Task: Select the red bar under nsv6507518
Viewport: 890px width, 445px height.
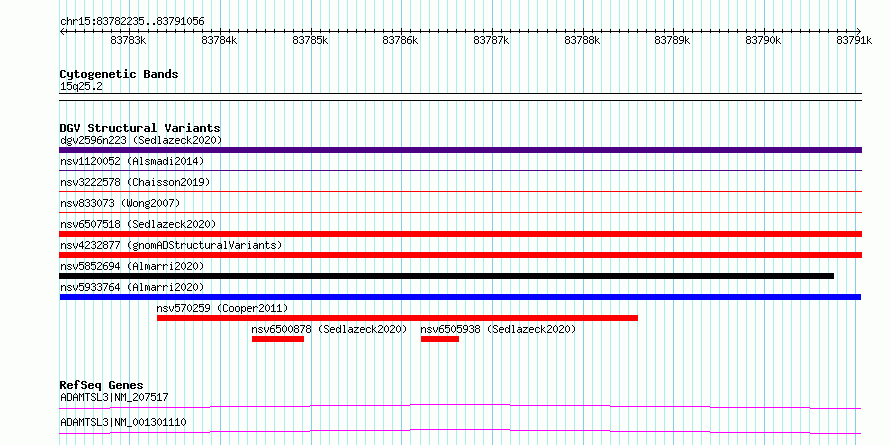Action: click(460, 234)
